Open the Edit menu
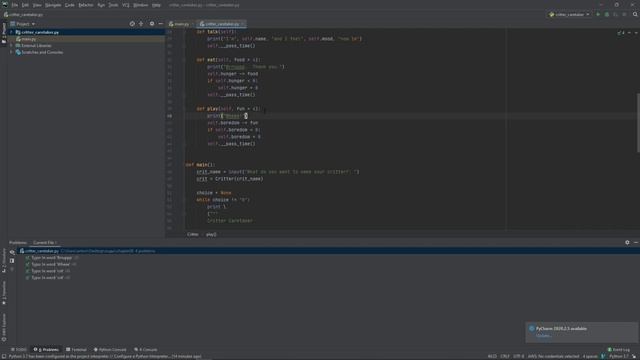The height and width of the screenshot is (360, 640). (x=25, y=5)
